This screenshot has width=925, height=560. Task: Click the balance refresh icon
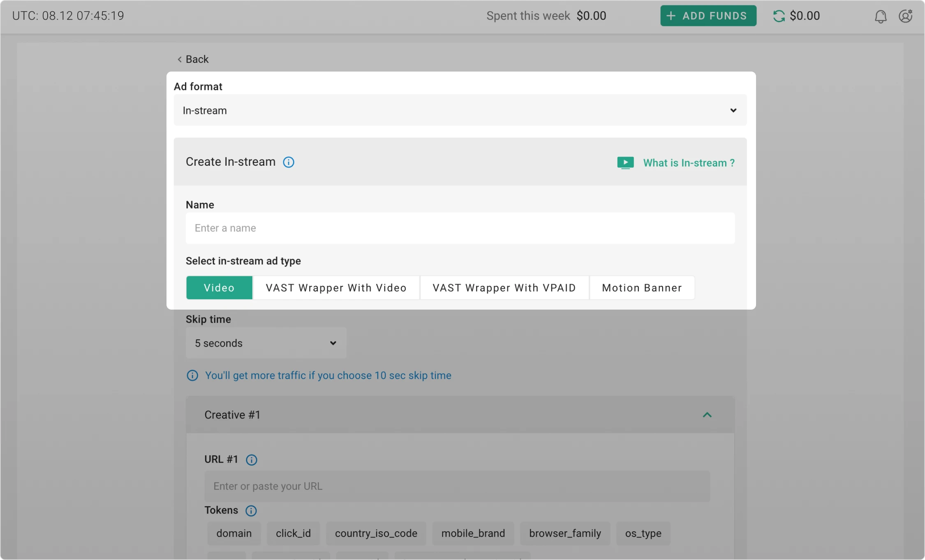click(x=779, y=16)
